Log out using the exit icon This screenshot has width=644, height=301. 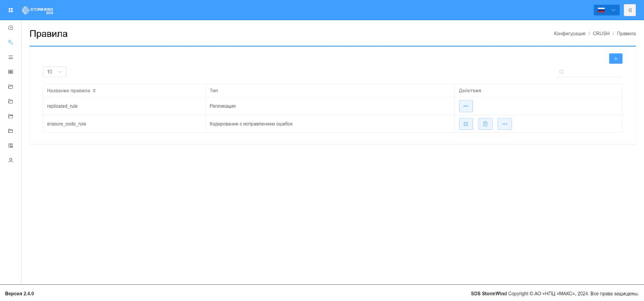pyautogui.click(x=629, y=10)
